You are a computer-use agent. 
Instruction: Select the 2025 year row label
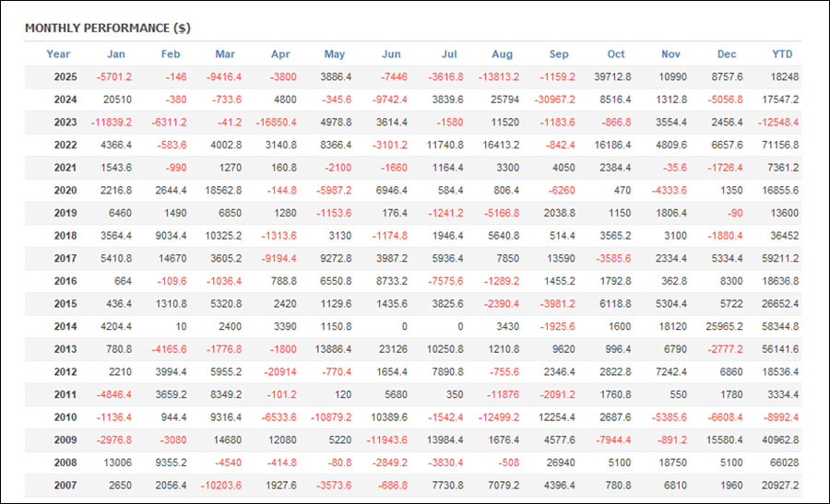point(65,77)
